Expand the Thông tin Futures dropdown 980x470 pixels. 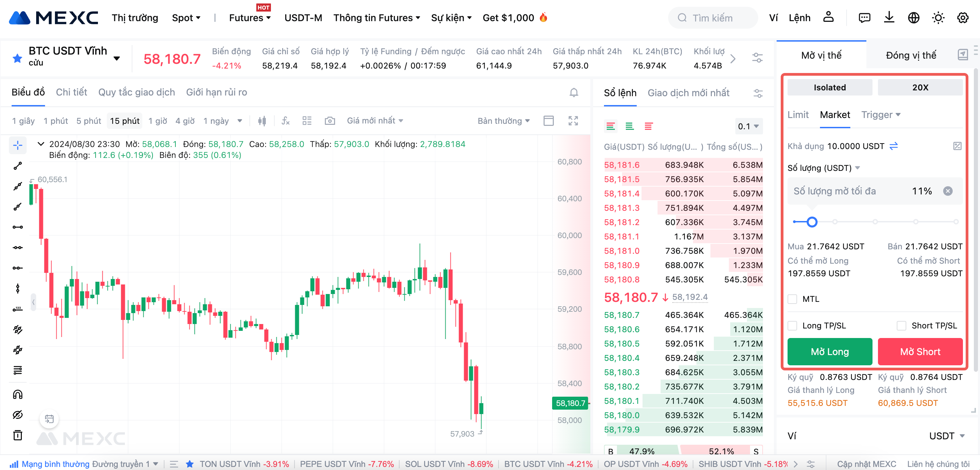click(377, 18)
